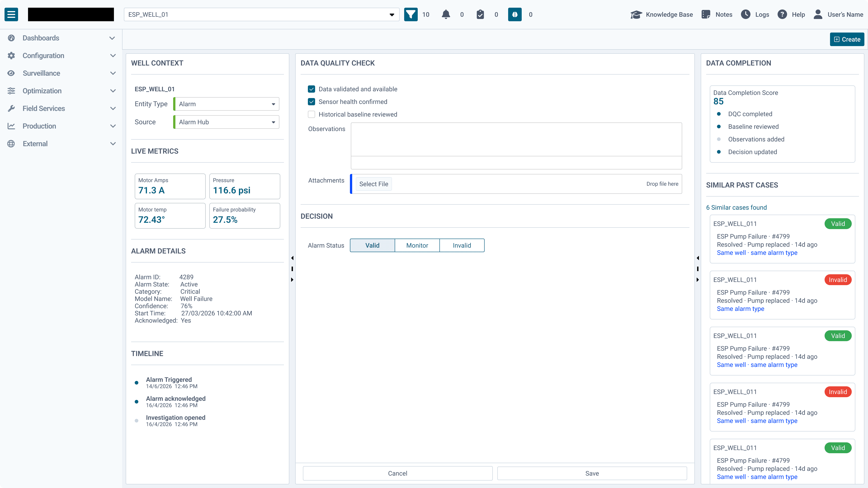
Task: Check Historical baseline reviewed checkbox
Action: (x=311, y=115)
